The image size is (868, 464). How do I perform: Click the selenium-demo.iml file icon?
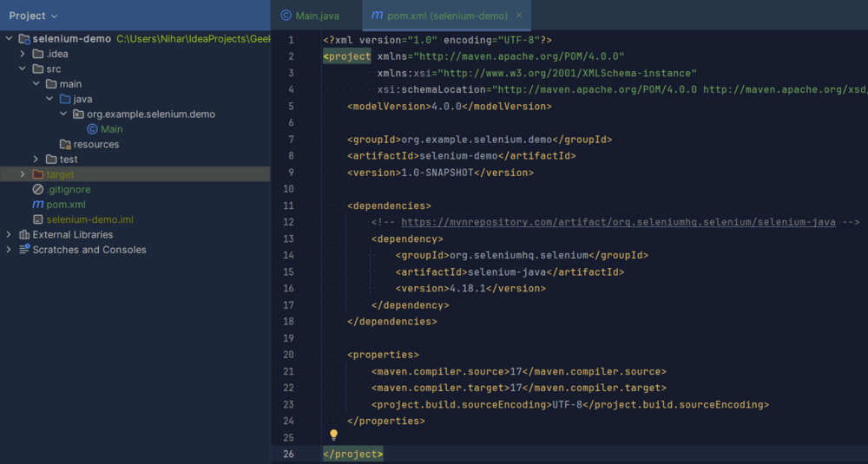pos(37,219)
